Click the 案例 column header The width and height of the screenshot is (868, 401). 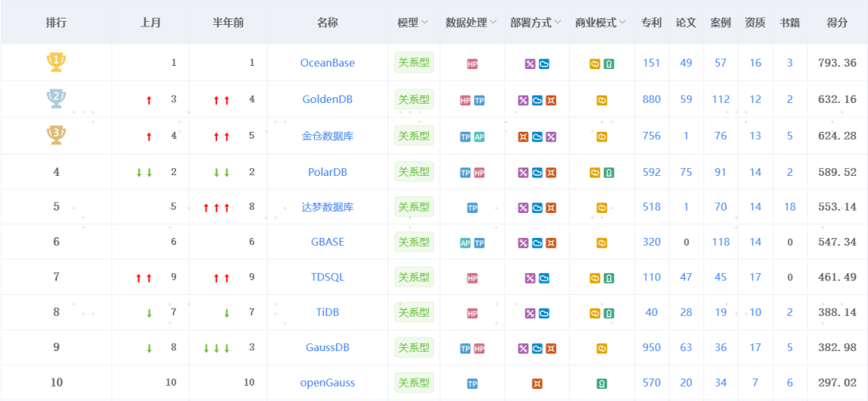click(720, 23)
